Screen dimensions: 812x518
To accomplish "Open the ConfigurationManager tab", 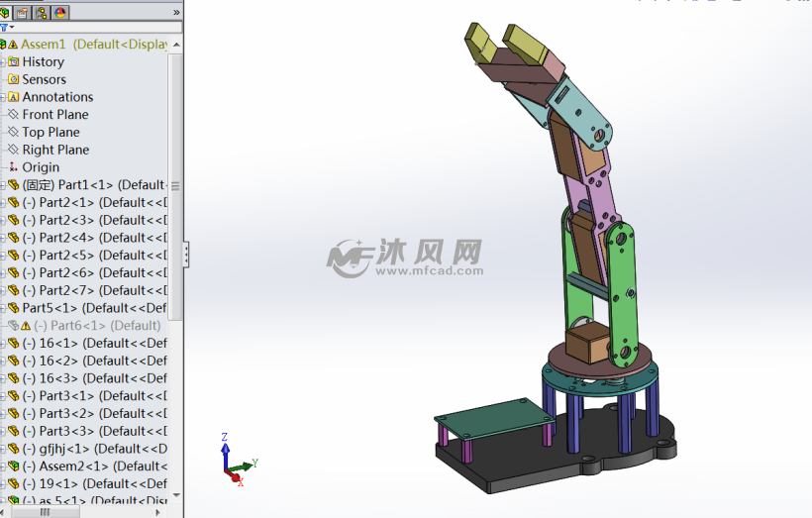I will click(42, 12).
